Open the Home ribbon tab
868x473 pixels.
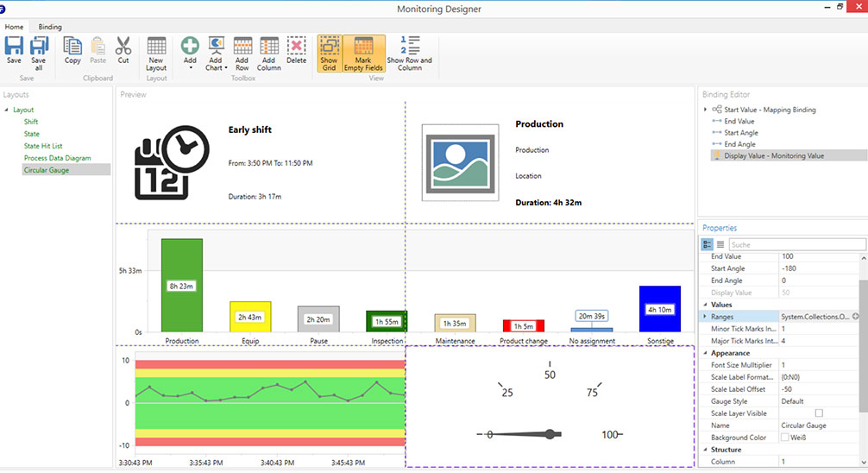pos(15,27)
